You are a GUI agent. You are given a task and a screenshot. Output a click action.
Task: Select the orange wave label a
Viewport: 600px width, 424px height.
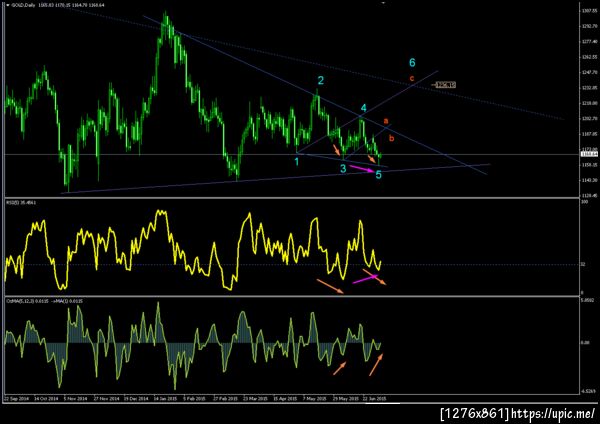point(386,121)
